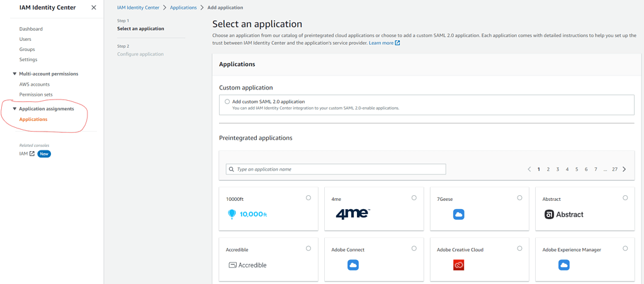Click the Abstract application logo
Viewport: 644px width, 284px height.
point(563,215)
